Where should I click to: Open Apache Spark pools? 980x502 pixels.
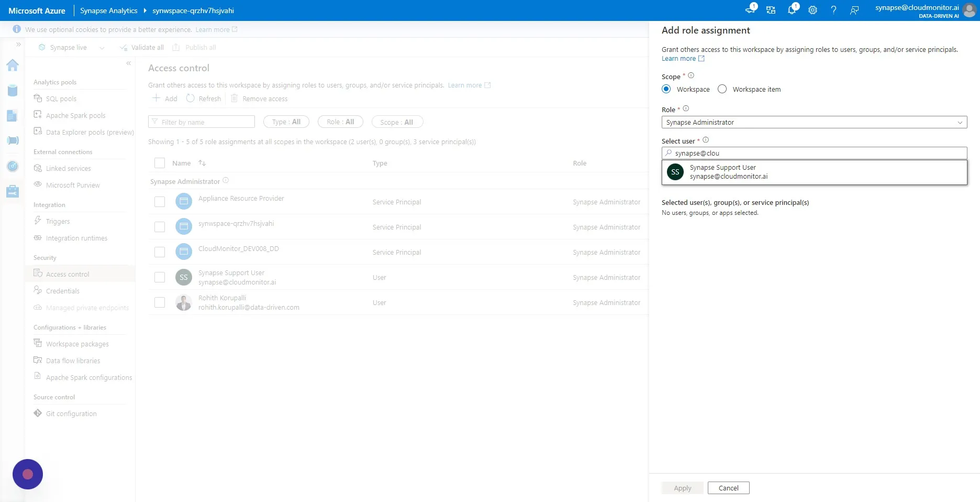(75, 115)
